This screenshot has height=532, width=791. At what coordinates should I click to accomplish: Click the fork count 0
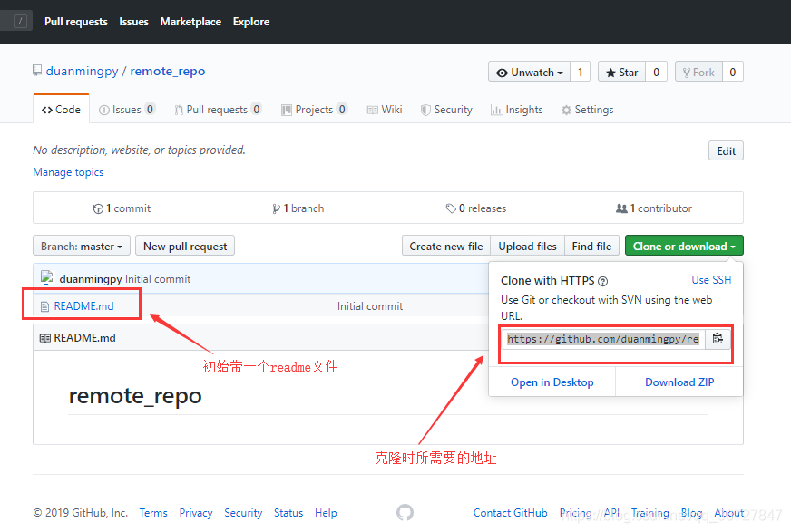(732, 72)
